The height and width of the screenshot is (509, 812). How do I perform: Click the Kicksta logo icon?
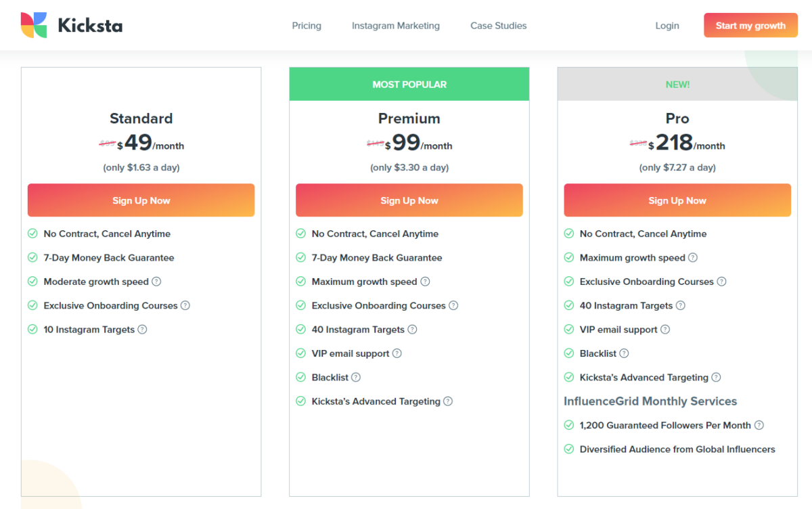[34, 25]
